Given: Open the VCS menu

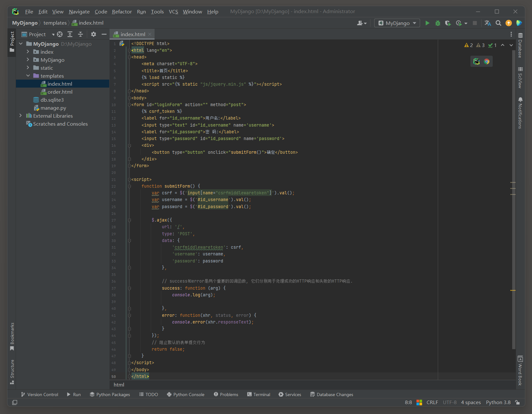Looking at the screenshot, I should (x=173, y=12).
